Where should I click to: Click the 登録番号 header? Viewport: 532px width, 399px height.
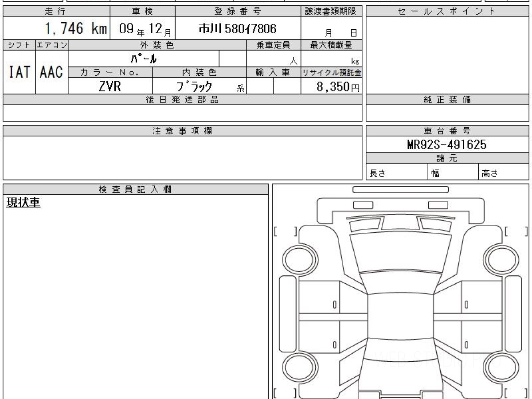coord(238,12)
